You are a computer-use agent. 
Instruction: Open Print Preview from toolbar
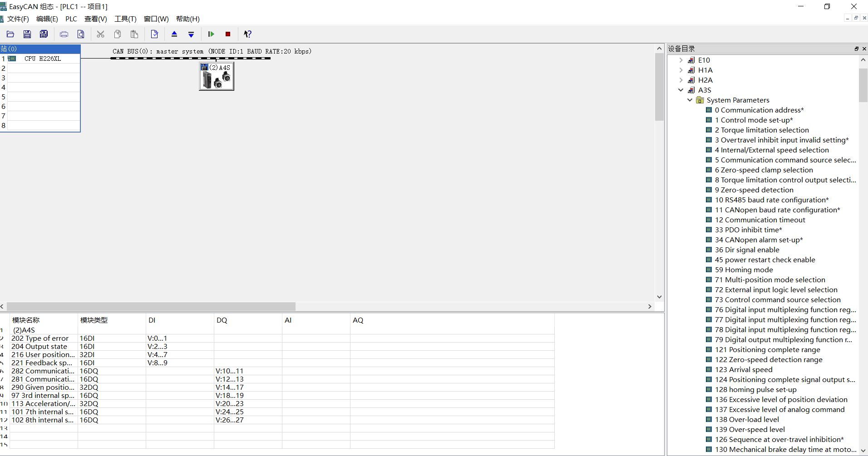pyautogui.click(x=81, y=34)
